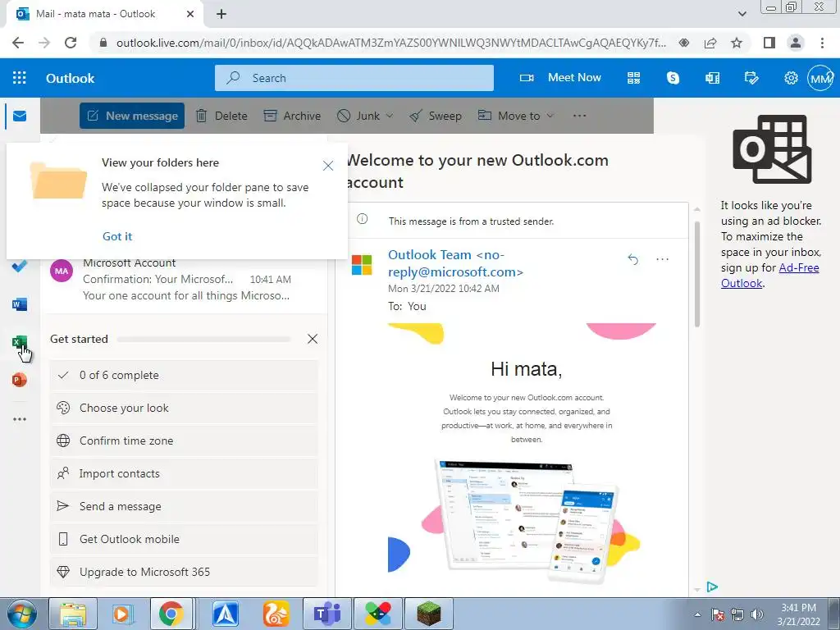Open the To Do checkmark icon
This screenshot has width=840, height=630.
(x=20, y=266)
